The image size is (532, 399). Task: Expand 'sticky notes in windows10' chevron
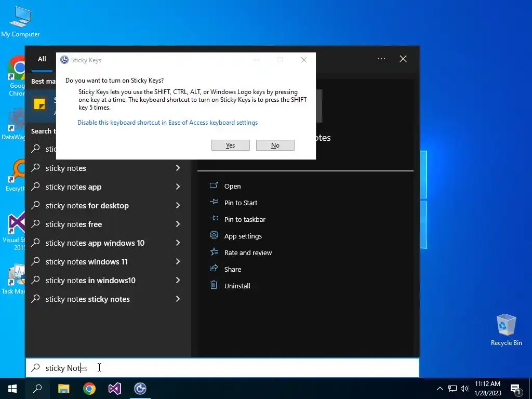(178, 280)
